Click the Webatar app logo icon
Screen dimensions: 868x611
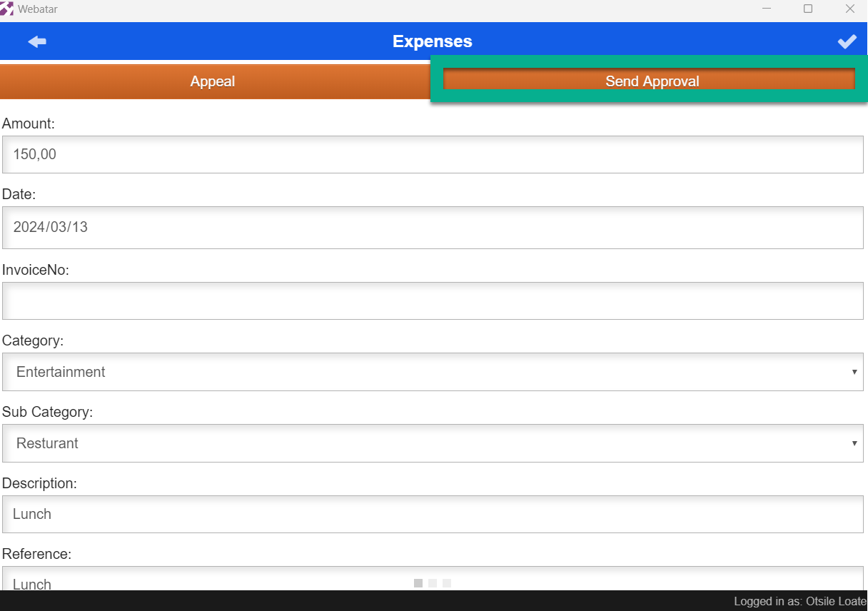pos(7,9)
